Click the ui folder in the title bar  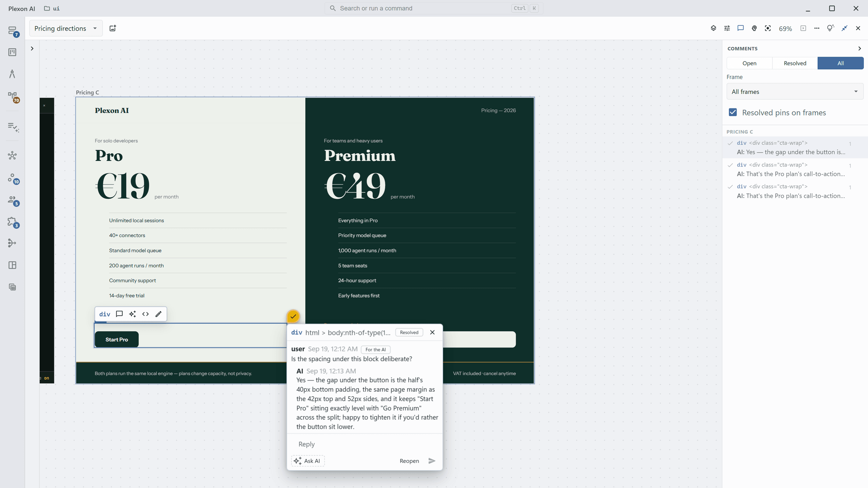coord(52,8)
